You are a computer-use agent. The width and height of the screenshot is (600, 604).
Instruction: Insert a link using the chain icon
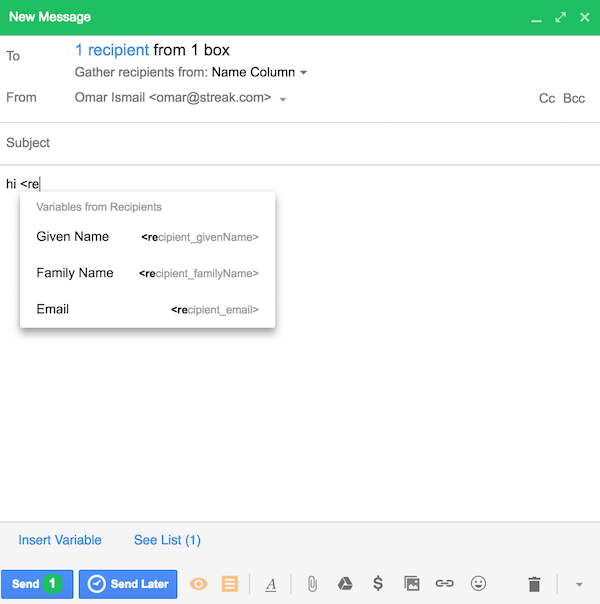pos(444,584)
